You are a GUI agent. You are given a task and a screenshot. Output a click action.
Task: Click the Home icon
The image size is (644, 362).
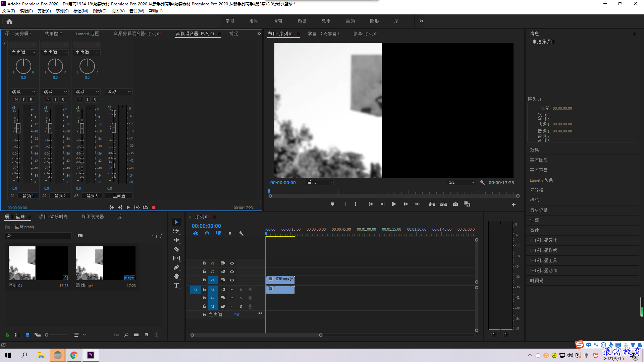(x=9, y=21)
